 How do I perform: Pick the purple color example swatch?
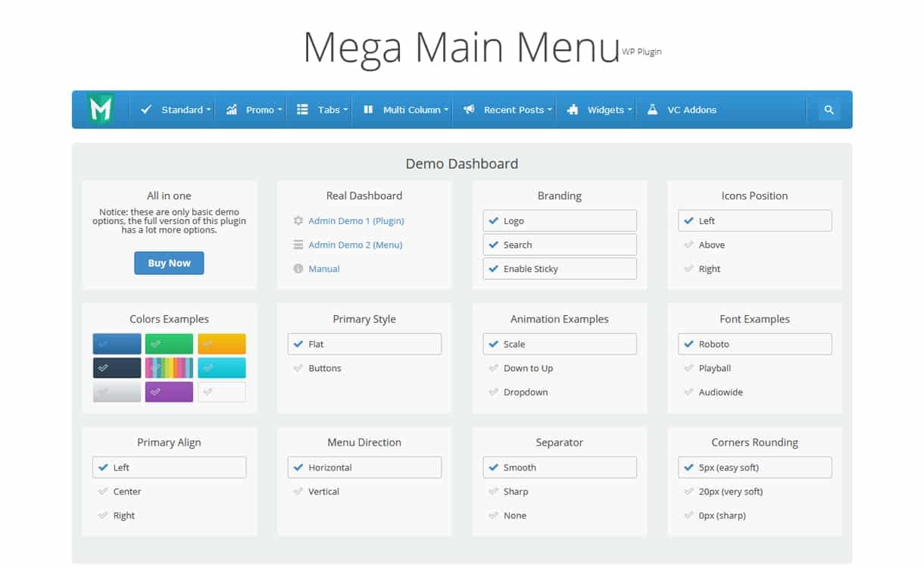(169, 392)
